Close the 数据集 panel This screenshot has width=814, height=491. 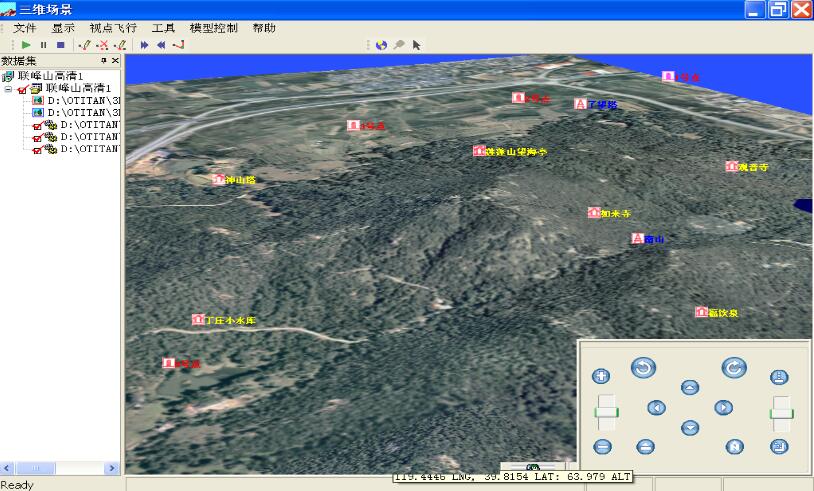point(115,61)
